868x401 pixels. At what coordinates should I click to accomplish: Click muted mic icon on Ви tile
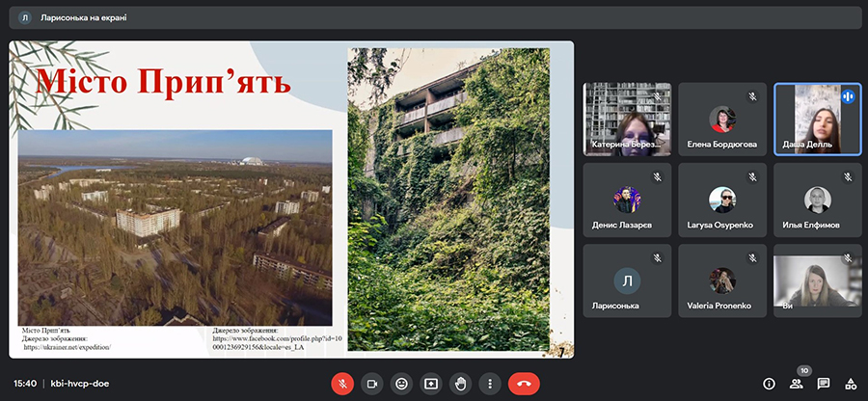848,257
